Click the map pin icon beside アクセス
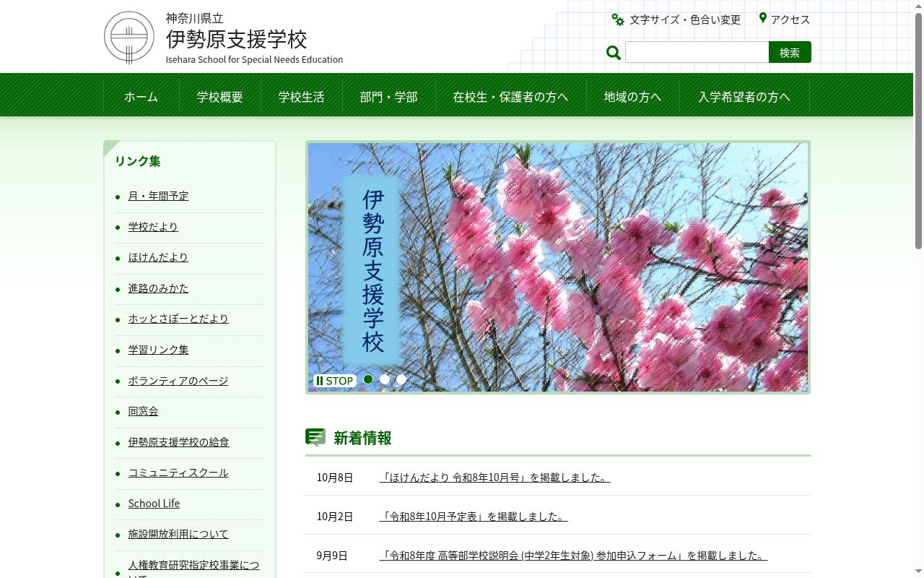This screenshot has width=924, height=578. (762, 18)
